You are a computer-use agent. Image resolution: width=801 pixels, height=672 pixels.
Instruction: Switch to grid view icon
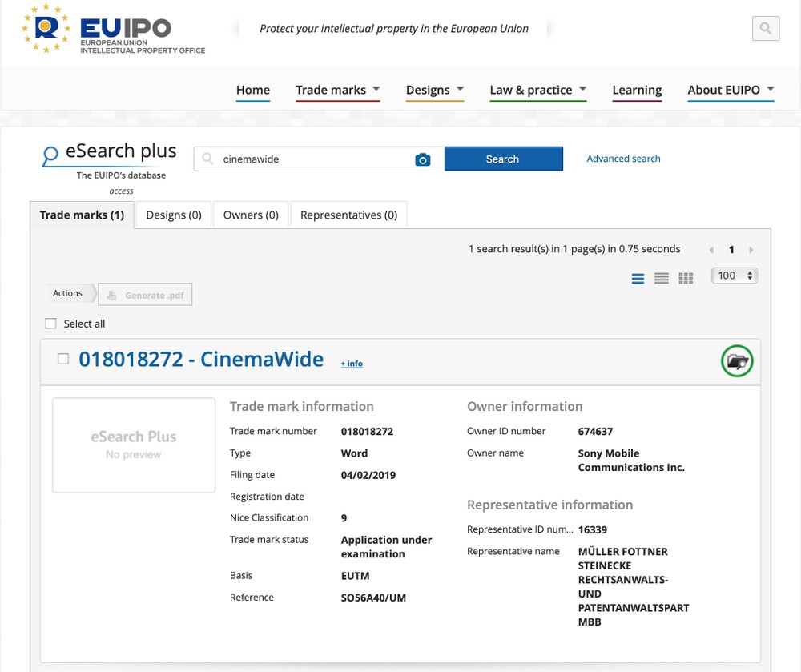tap(686, 278)
